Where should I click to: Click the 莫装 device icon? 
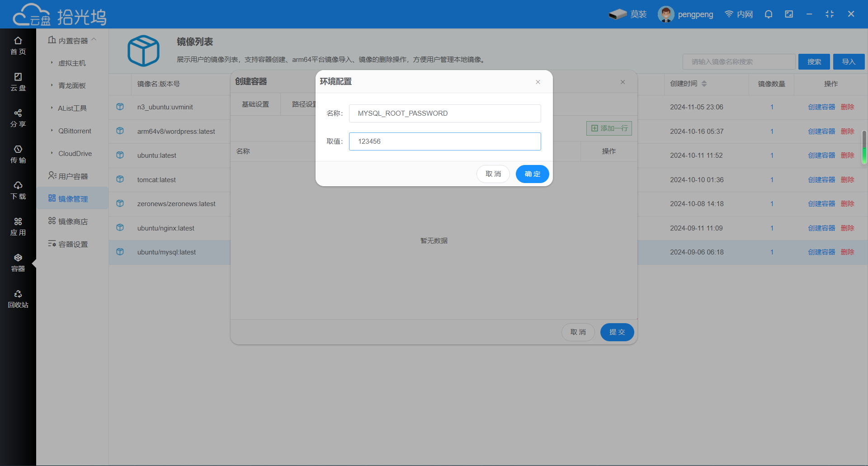pos(618,14)
